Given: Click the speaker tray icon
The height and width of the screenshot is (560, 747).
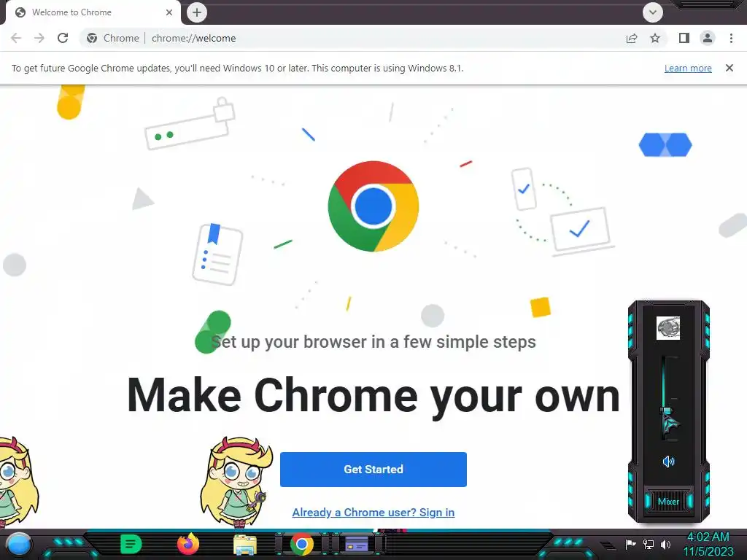Looking at the screenshot, I should [x=666, y=544].
